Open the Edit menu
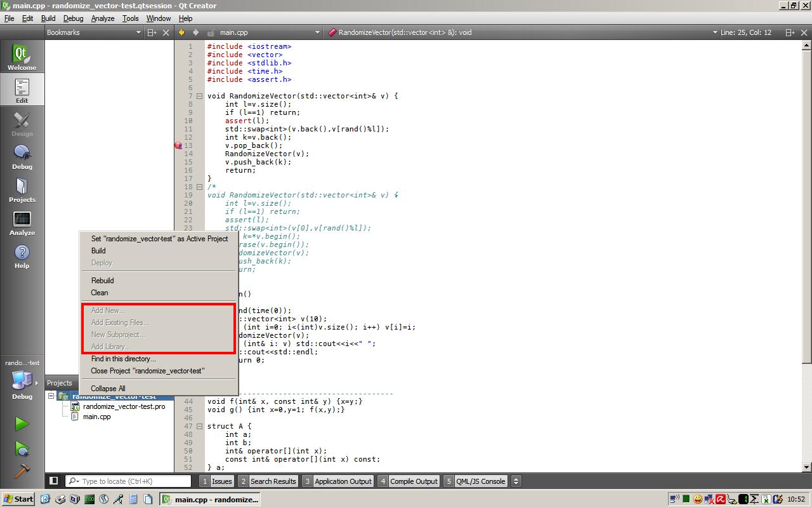 [x=27, y=18]
